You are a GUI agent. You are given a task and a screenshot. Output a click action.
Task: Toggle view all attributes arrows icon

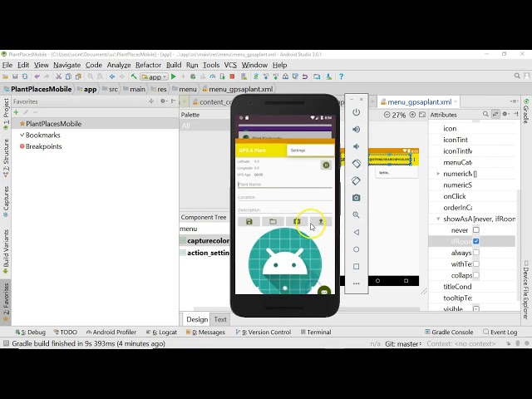495,115
